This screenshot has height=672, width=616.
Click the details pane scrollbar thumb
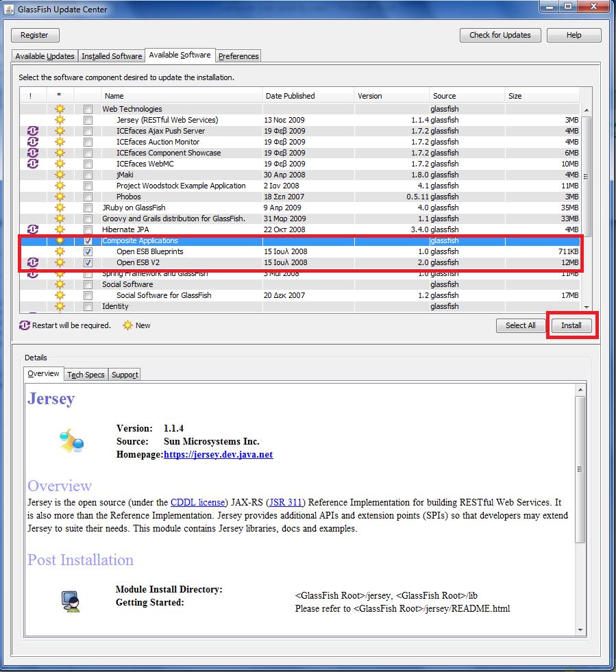[x=580, y=469]
